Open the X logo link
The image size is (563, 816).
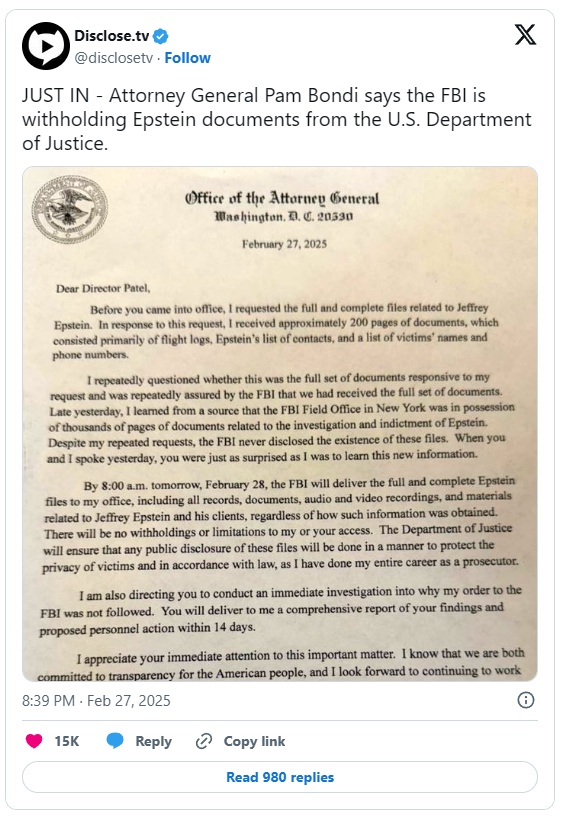click(x=525, y=35)
